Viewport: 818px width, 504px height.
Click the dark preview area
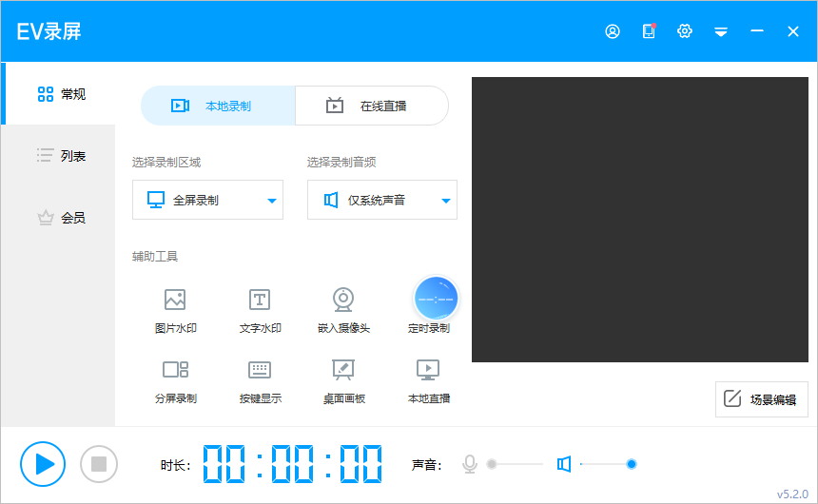point(640,220)
